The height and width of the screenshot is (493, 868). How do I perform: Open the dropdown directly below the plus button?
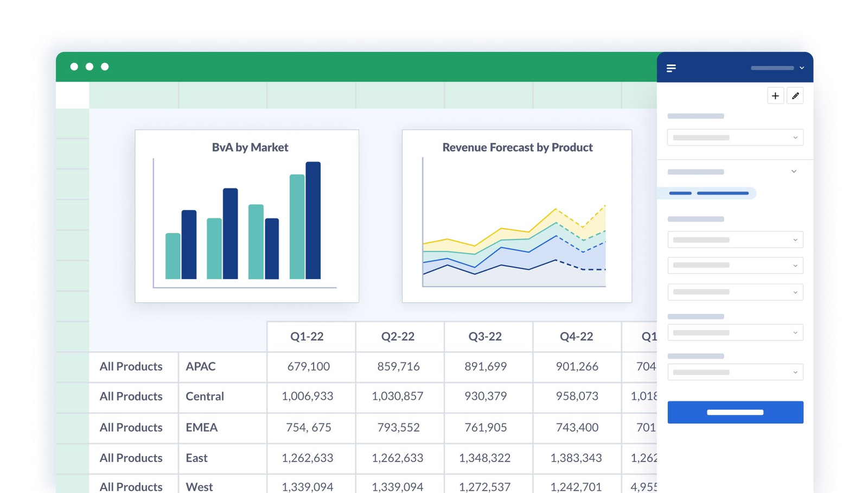click(735, 138)
